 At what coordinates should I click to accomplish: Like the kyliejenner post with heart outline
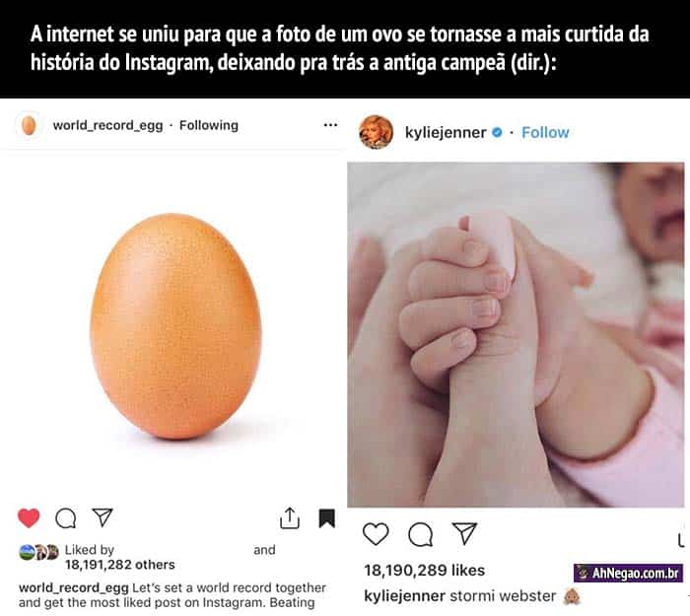click(x=376, y=534)
